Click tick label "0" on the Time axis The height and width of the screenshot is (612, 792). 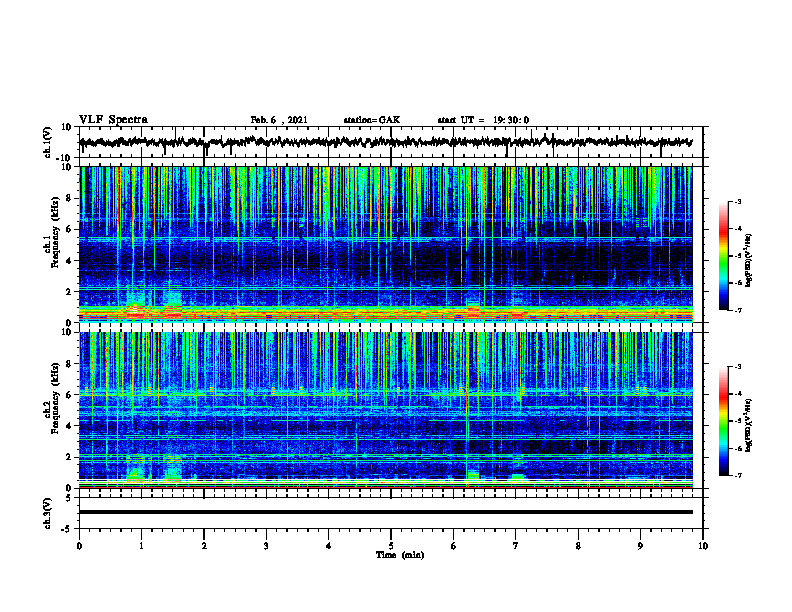(79, 546)
